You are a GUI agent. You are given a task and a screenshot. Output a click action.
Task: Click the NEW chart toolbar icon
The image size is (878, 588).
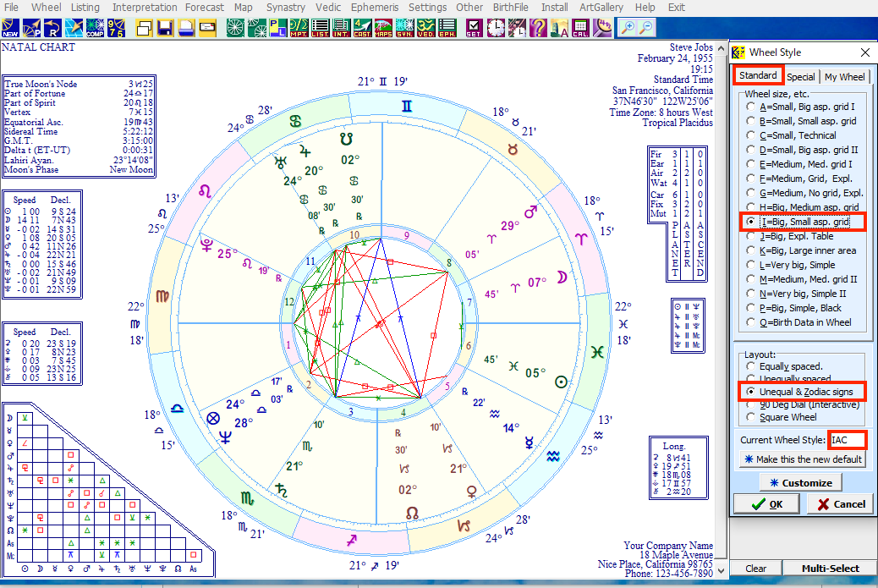(x=10, y=28)
